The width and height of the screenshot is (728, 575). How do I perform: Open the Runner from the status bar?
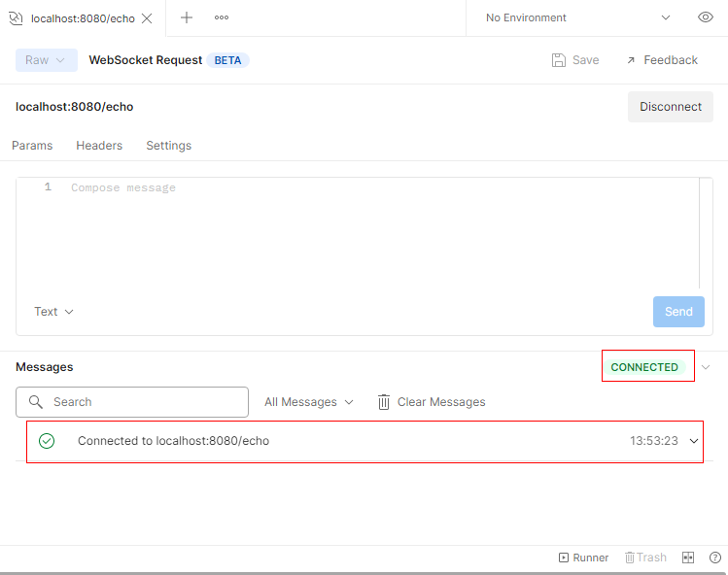pos(583,558)
